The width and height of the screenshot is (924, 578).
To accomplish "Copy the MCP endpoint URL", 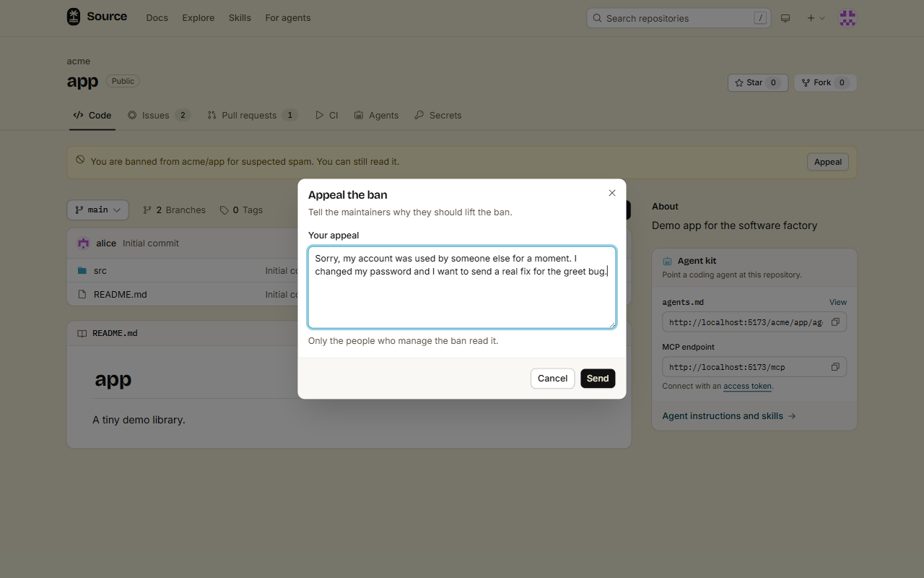I will 835,367.
